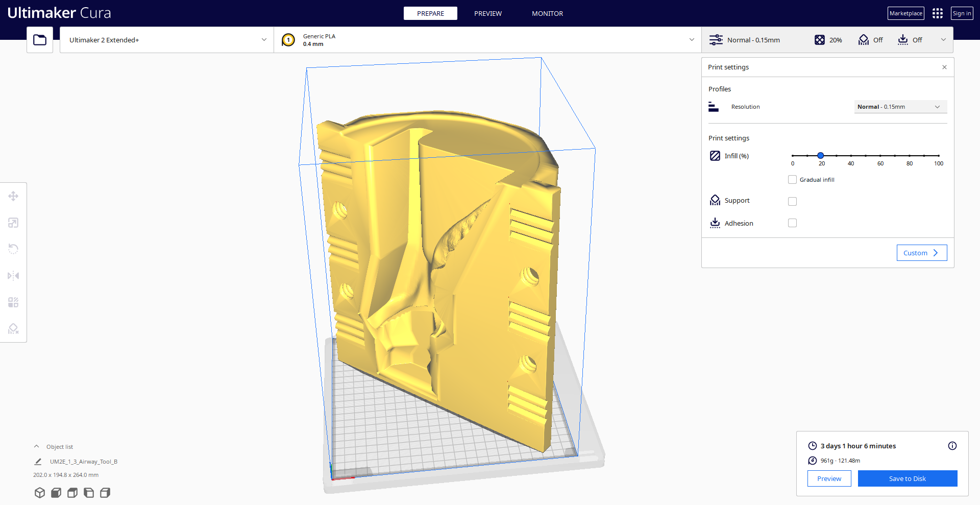Viewport: 980px width, 505px height.
Task: Collapse the Object list
Action: [36, 447]
